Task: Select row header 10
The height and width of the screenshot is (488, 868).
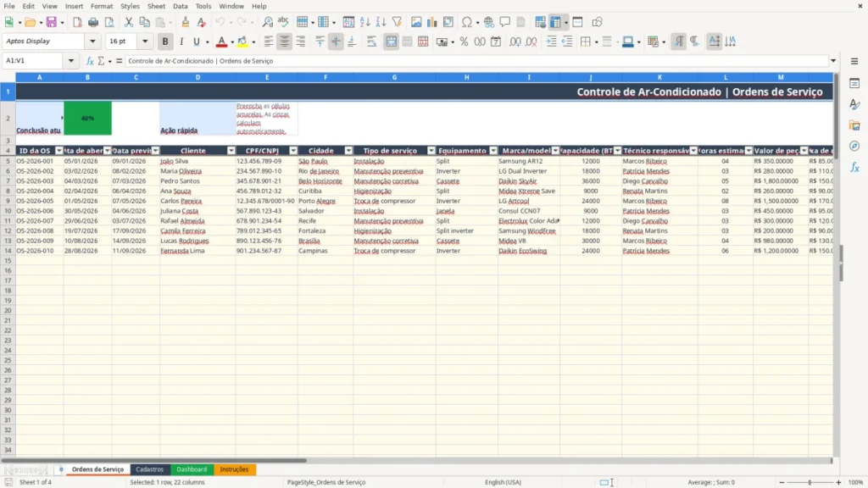Action: [x=8, y=211]
